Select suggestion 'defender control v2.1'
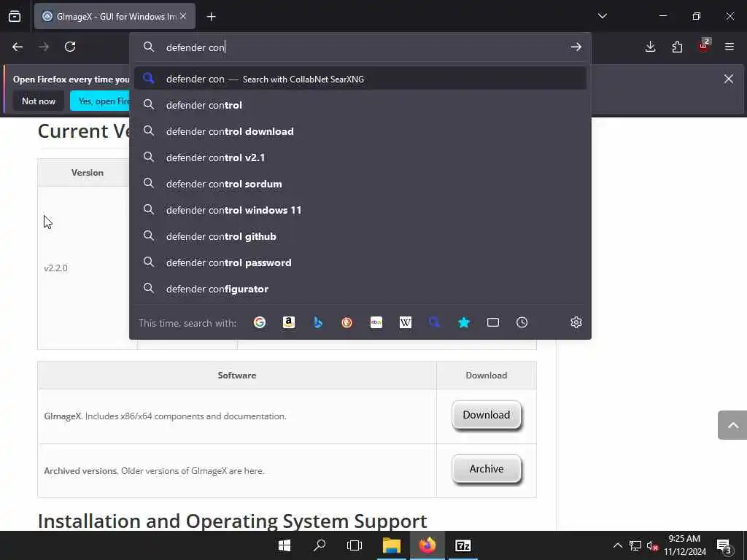Screen dimensions: 747x560 [x=360, y=157]
